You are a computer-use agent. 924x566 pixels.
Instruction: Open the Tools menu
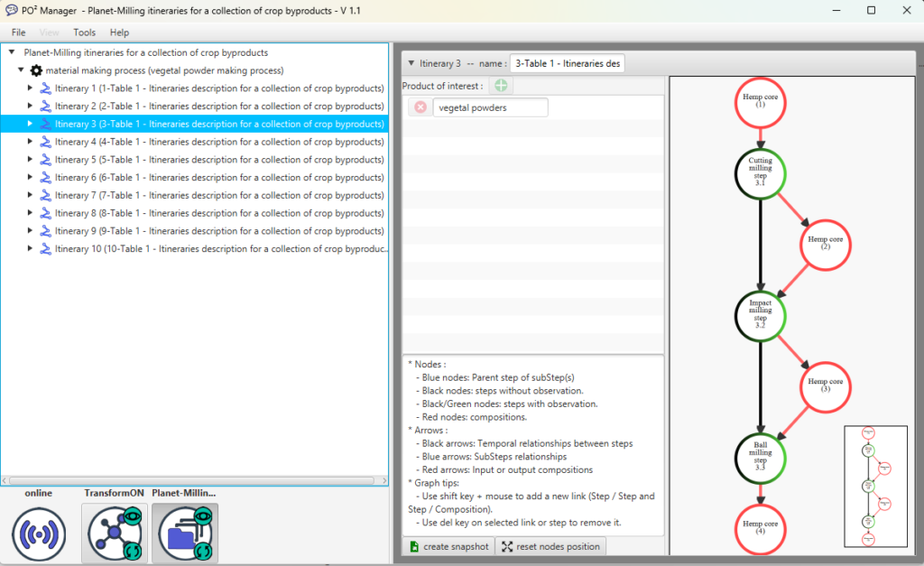pyautogui.click(x=84, y=32)
